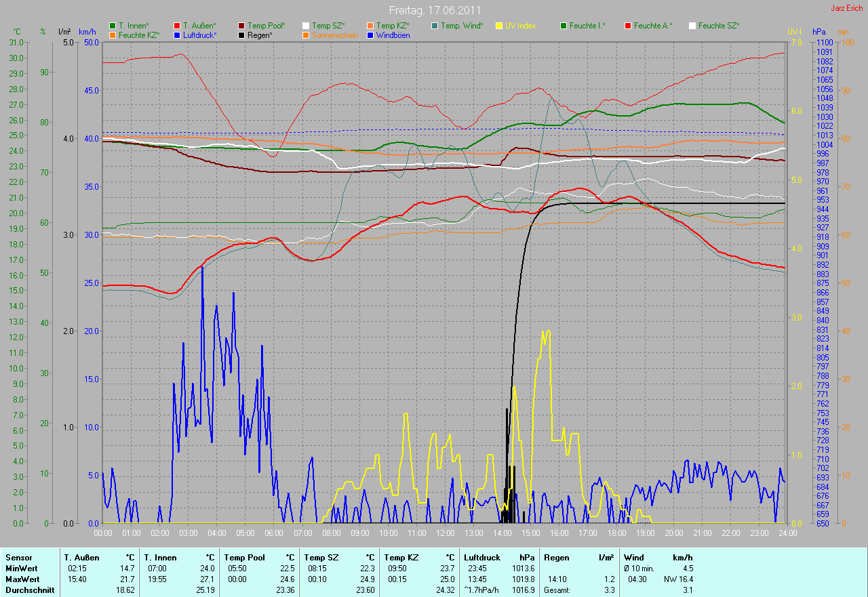
Task: Select the orange Temp KZ legend swatch
Action: [x=370, y=26]
